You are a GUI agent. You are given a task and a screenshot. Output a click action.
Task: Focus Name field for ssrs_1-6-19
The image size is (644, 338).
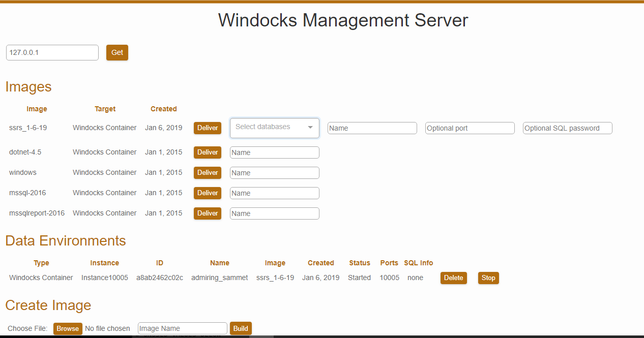(x=372, y=128)
